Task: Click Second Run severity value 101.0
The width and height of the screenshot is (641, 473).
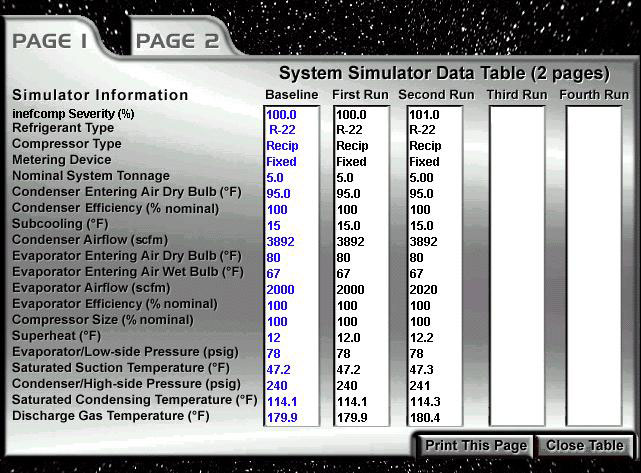Action: (x=424, y=115)
